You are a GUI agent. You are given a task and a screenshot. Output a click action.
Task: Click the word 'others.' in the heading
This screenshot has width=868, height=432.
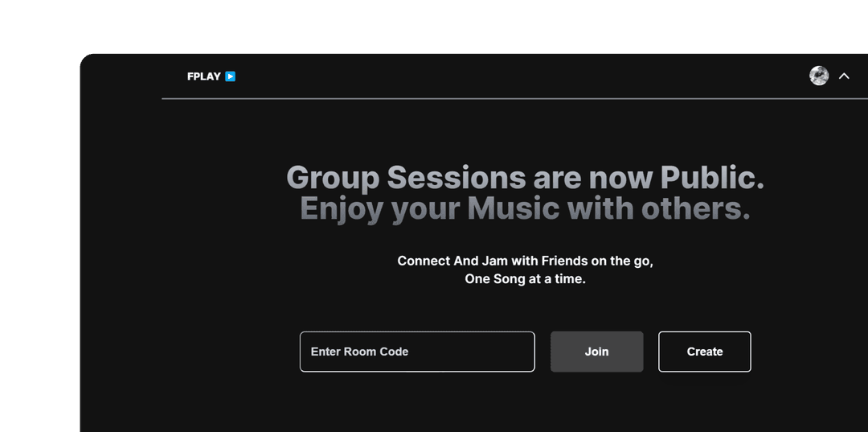pos(695,208)
